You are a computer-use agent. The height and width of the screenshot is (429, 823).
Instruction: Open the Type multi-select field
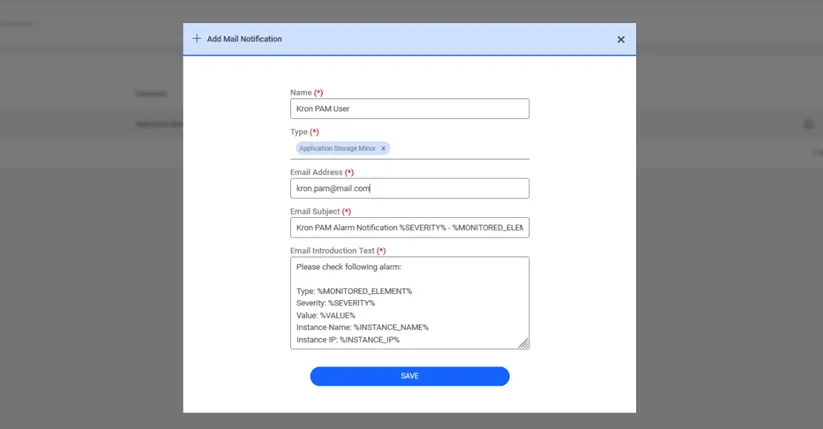(409, 149)
